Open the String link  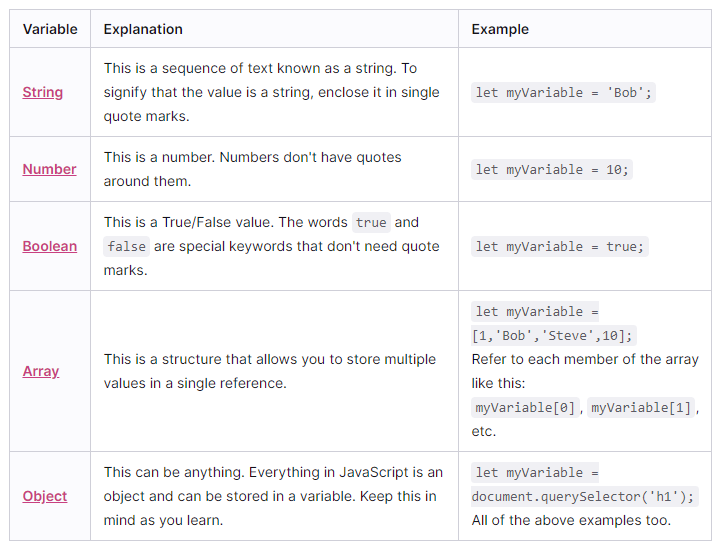coord(42,92)
